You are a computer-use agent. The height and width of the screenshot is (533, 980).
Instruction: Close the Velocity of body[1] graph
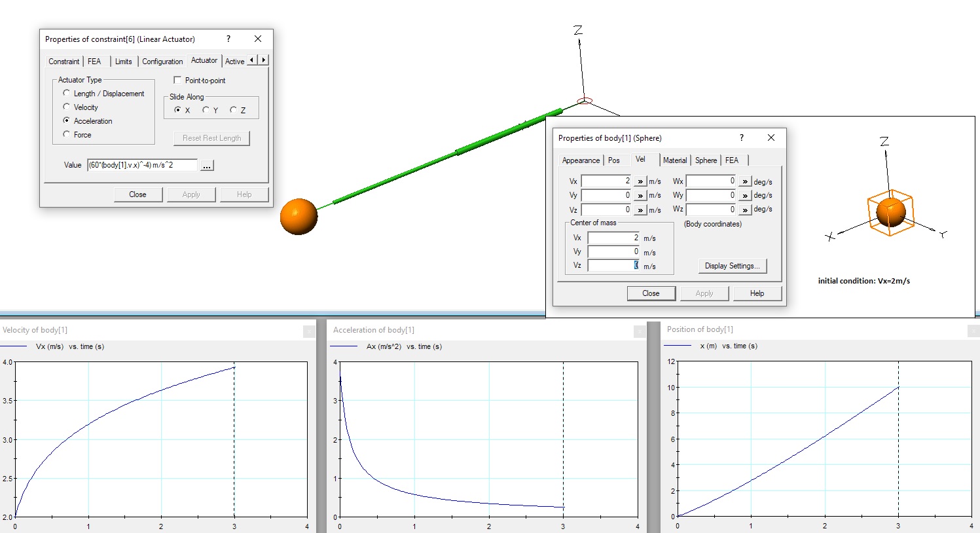click(309, 332)
